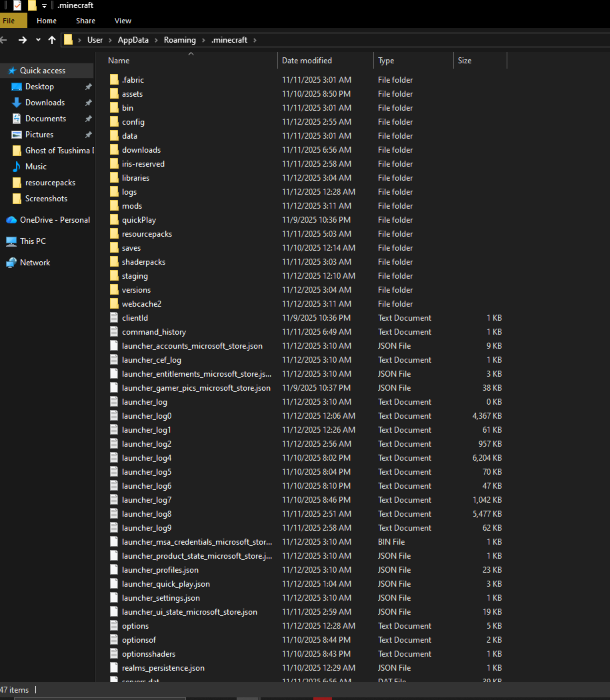The height and width of the screenshot is (700, 610).
Task: Select launcher_gamer_pics_microsoft_store.json file
Action: pos(307,388)
